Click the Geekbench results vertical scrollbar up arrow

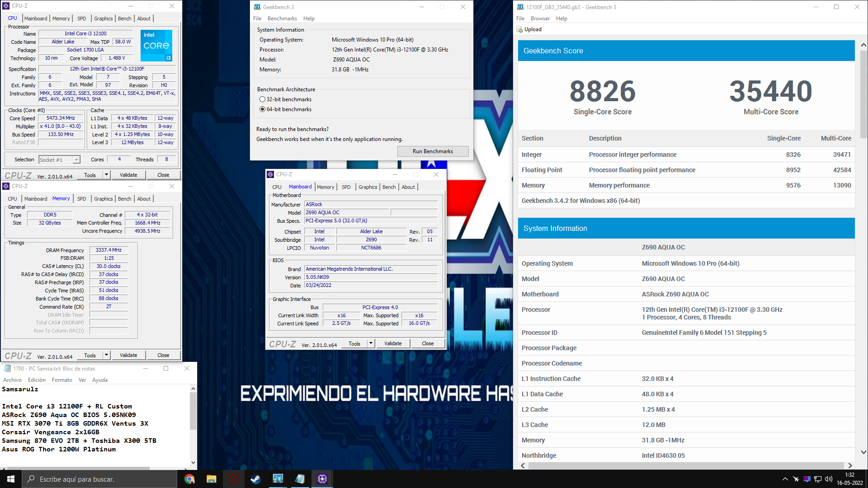[863, 45]
